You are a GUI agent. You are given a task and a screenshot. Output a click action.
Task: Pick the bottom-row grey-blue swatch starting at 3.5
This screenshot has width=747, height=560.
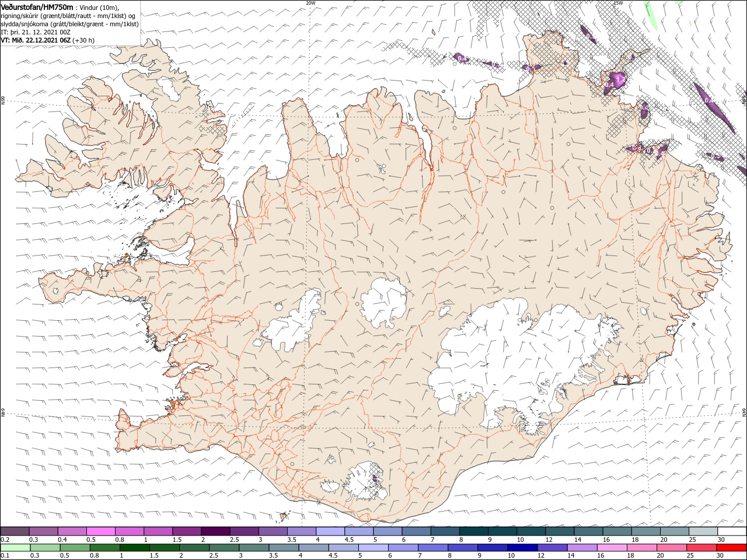(284, 548)
